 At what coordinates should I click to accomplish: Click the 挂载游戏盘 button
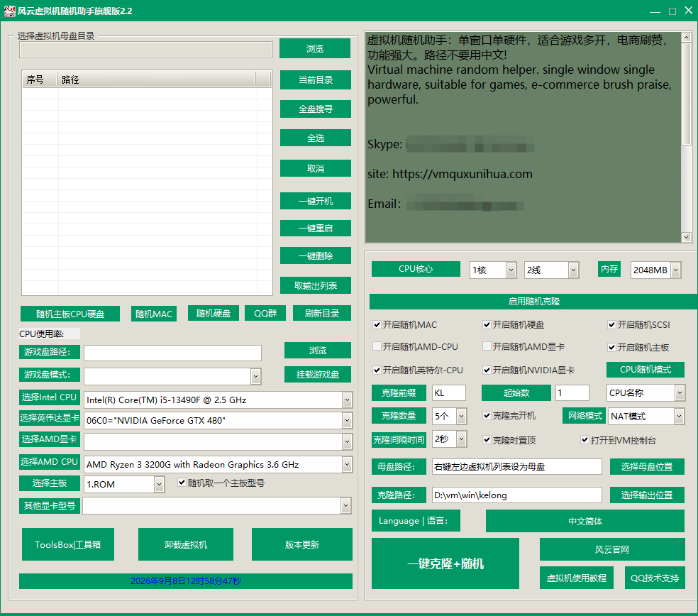pyautogui.click(x=317, y=374)
